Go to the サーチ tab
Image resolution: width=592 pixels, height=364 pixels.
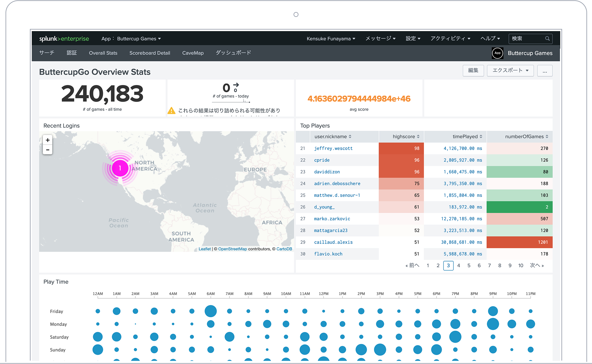pos(47,53)
